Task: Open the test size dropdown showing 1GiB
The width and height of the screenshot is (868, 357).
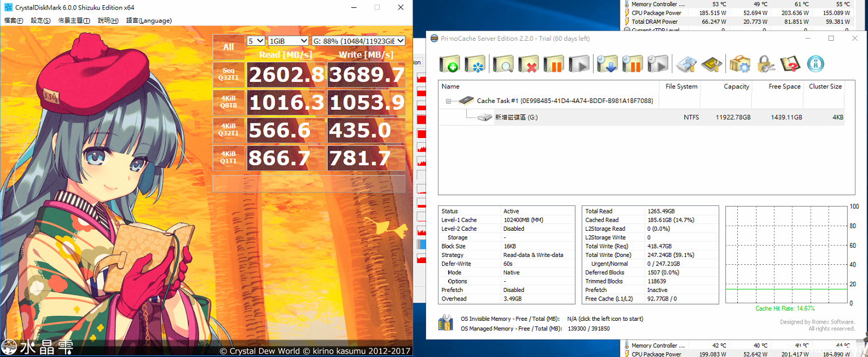Action: pyautogui.click(x=288, y=41)
